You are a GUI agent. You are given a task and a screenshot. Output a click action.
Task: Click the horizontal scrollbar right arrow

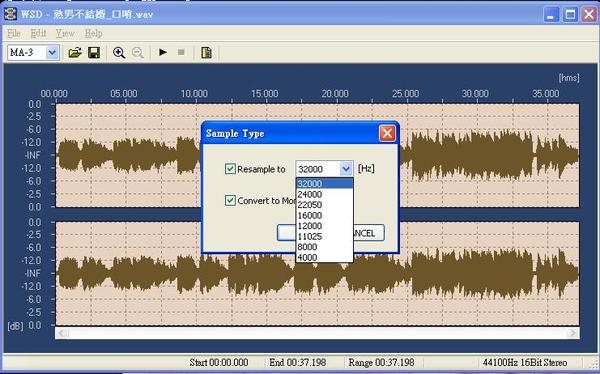coord(572,333)
